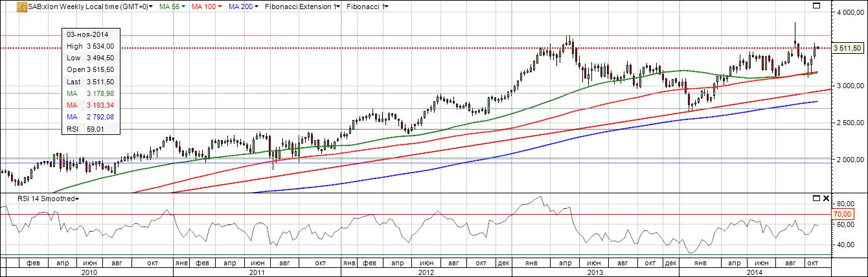Open the Fibonacci 1 dropdown
868x277 pixels.
click(367, 7)
